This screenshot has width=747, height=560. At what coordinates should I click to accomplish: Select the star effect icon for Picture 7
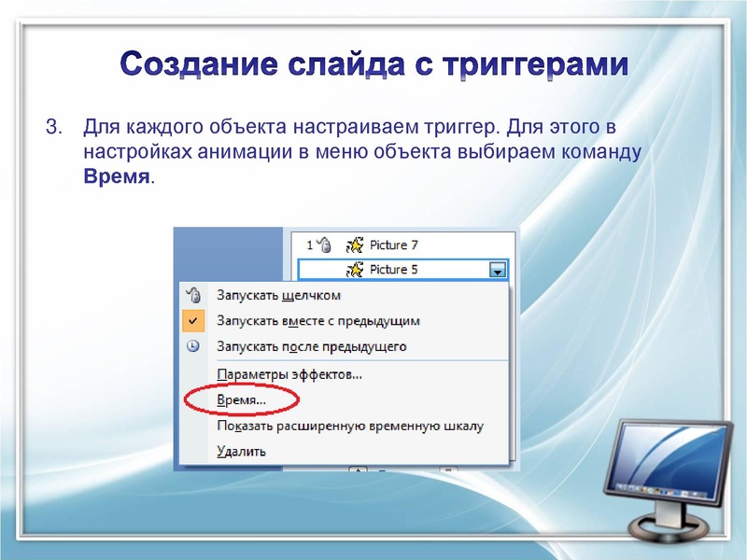tap(357, 244)
